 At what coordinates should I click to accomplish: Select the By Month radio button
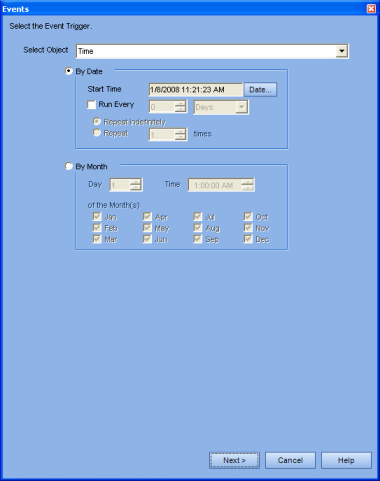coord(69,166)
